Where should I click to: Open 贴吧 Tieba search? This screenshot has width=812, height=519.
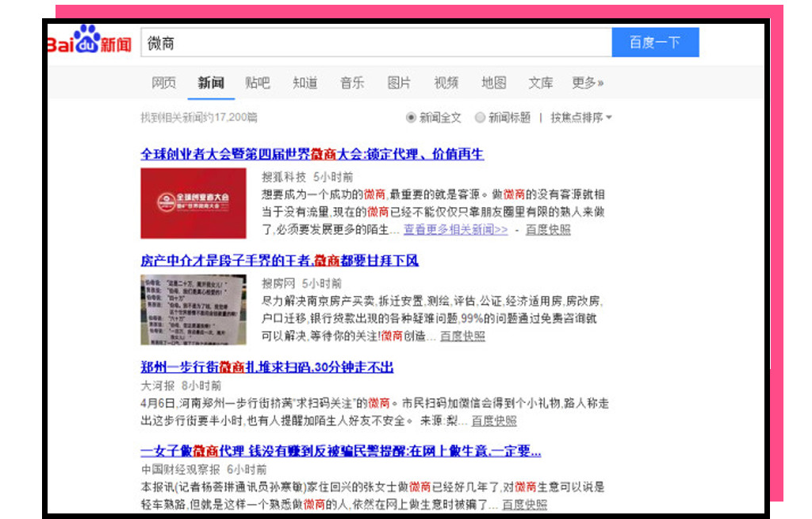pyautogui.click(x=257, y=82)
